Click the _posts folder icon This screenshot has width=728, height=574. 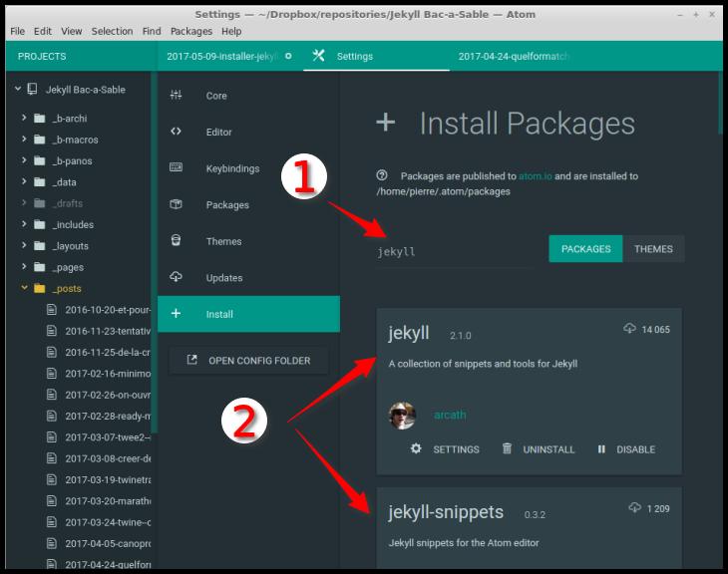tap(40, 289)
